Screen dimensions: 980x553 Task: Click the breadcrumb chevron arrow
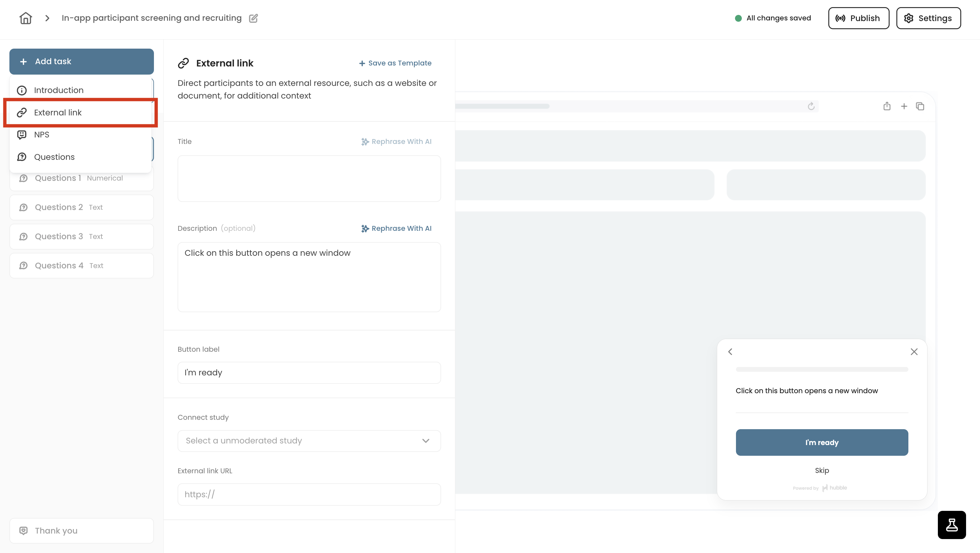(47, 18)
